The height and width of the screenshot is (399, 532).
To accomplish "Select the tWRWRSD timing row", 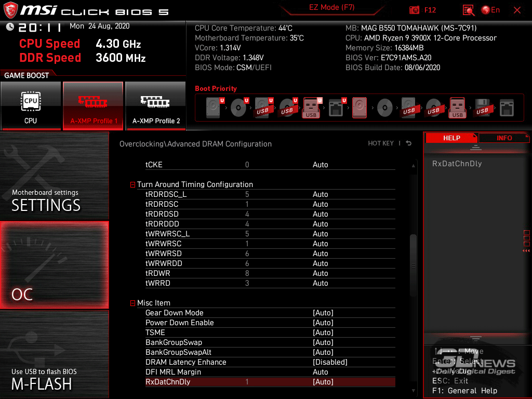I will [270, 254].
